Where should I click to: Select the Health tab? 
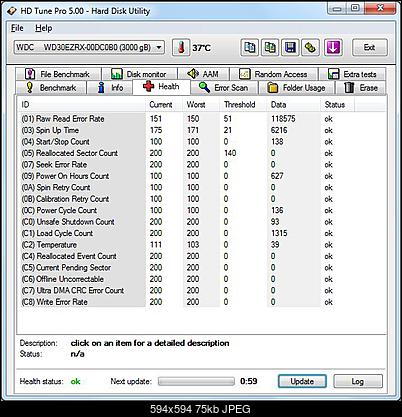(x=161, y=87)
